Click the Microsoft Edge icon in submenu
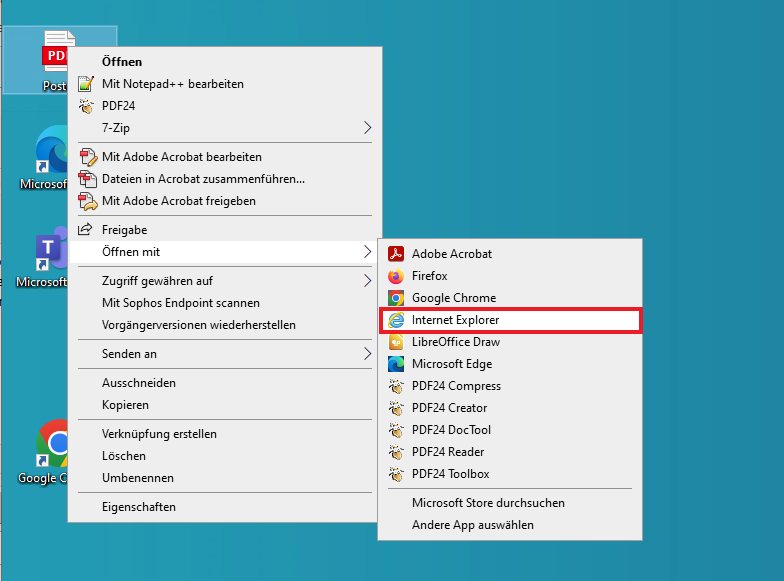Viewport: 784px width, 581px height. tap(396, 364)
